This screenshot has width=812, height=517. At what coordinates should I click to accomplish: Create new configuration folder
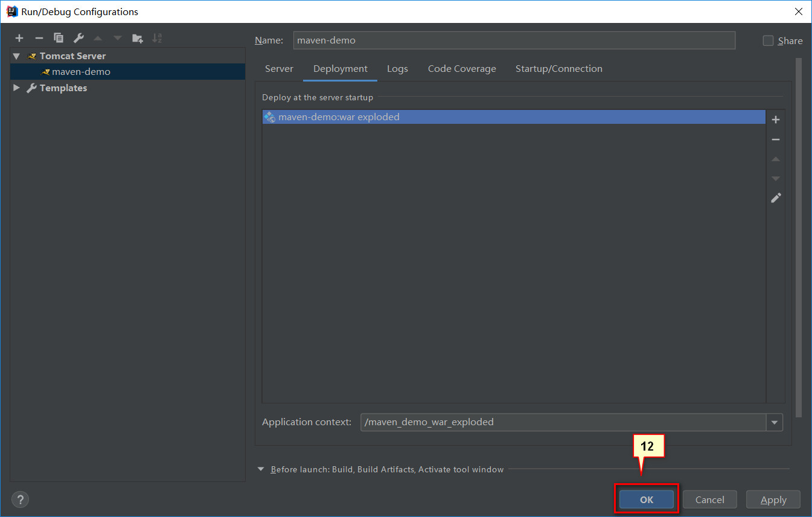coord(138,38)
